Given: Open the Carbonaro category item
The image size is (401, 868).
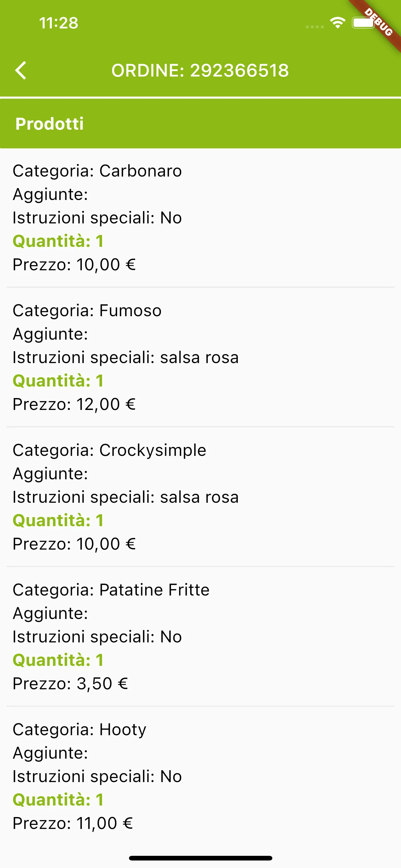Looking at the screenshot, I should pos(200,218).
